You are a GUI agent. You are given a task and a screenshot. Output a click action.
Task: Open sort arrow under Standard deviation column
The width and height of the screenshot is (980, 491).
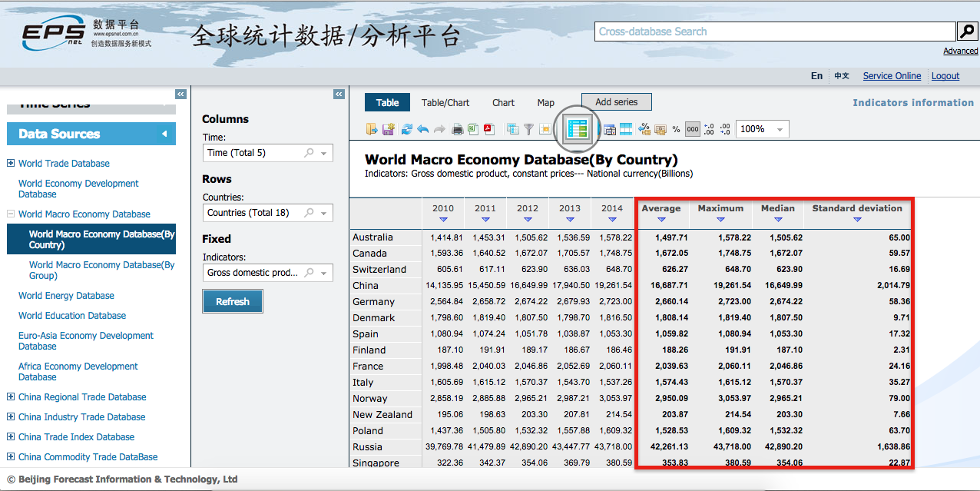pyautogui.click(x=857, y=220)
